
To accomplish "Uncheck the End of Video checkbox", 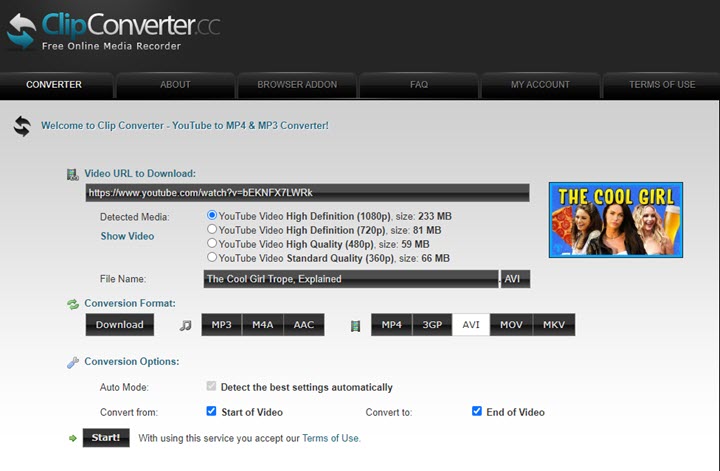I will (477, 411).
